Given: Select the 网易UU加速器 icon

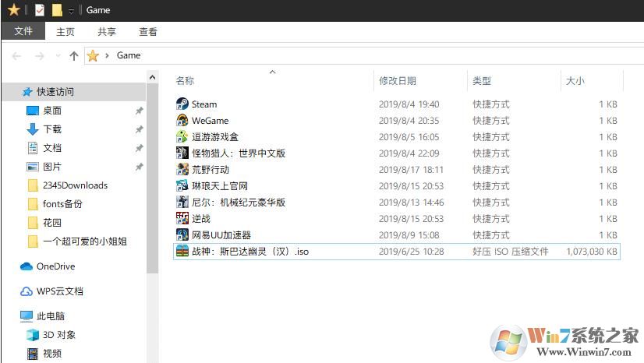Looking at the screenshot, I should [x=182, y=234].
